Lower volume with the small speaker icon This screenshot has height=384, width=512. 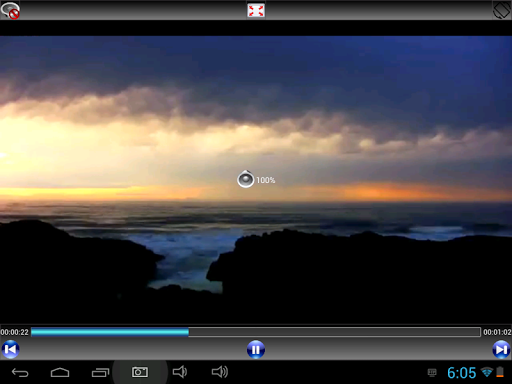[180, 372]
